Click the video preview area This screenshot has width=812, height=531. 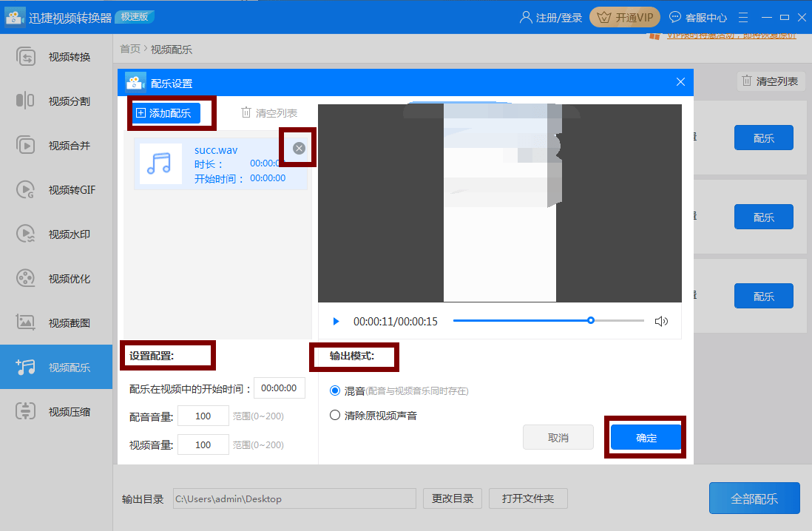pyautogui.click(x=500, y=203)
